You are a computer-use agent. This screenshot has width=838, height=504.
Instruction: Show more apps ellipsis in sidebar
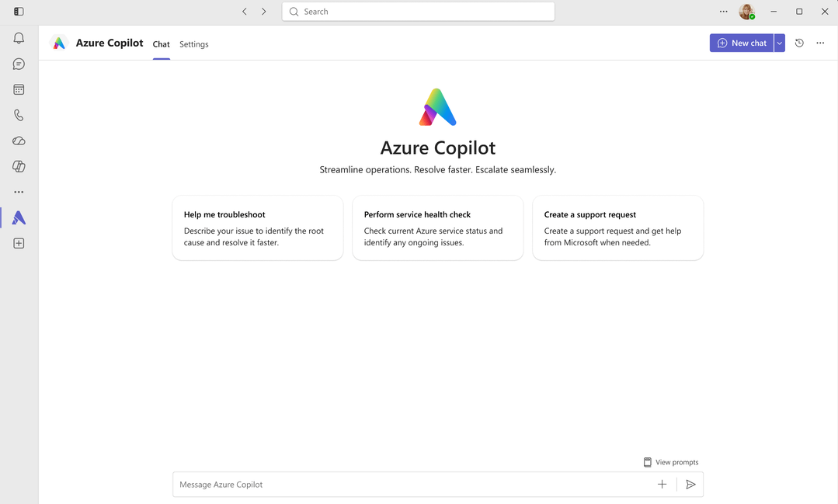coord(19,192)
